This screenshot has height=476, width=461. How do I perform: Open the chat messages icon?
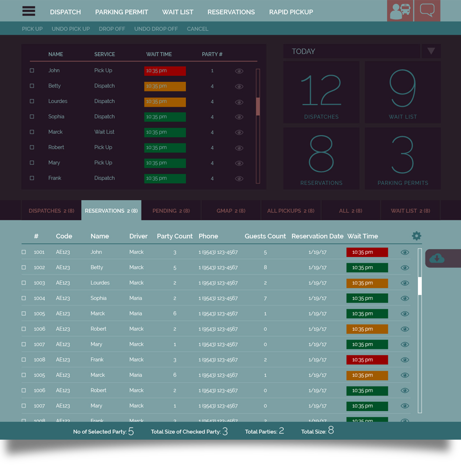[427, 11]
